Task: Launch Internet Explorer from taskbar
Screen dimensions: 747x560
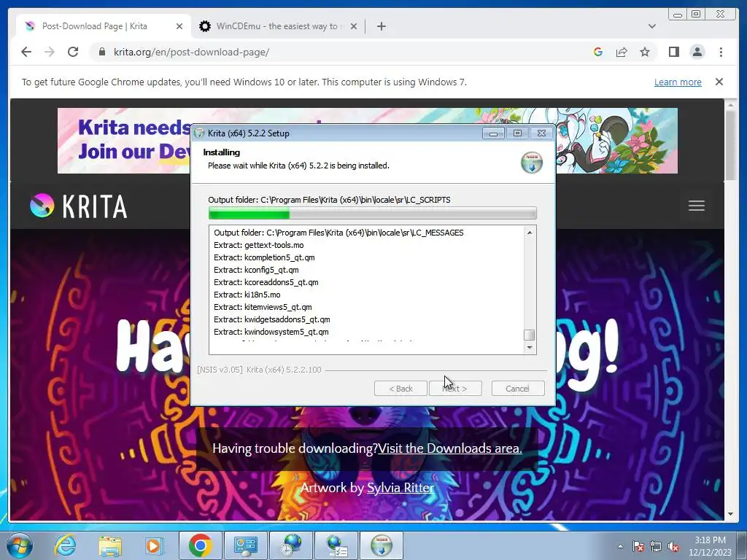Action: click(x=64, y=545)
